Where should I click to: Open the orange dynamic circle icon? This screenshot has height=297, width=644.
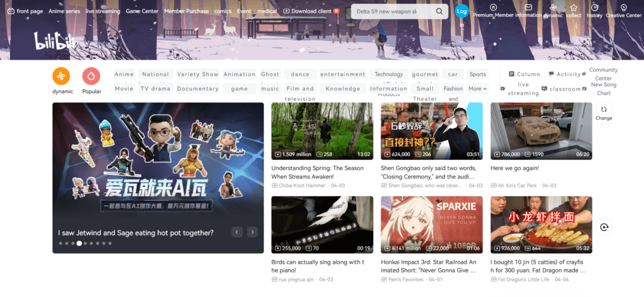pyautogui.click(x=61, y=76)
